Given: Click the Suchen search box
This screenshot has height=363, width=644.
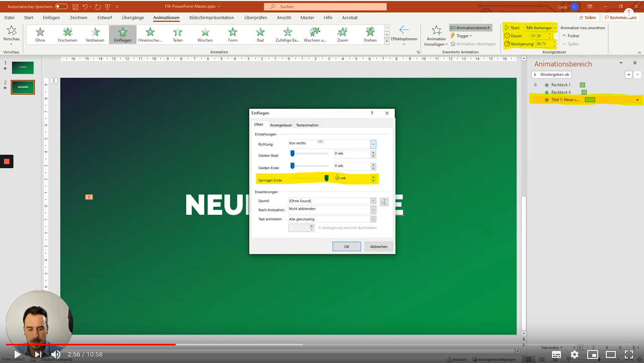Looking at the screenshot, I should 325,7.
